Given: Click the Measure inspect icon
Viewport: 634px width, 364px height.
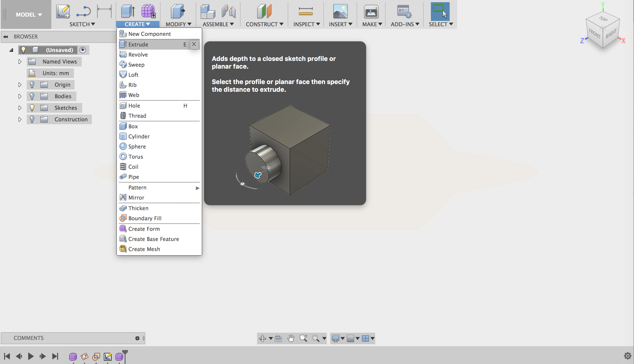Looking at the screenshot, I should pyautogui.click(x=306, y=11).
